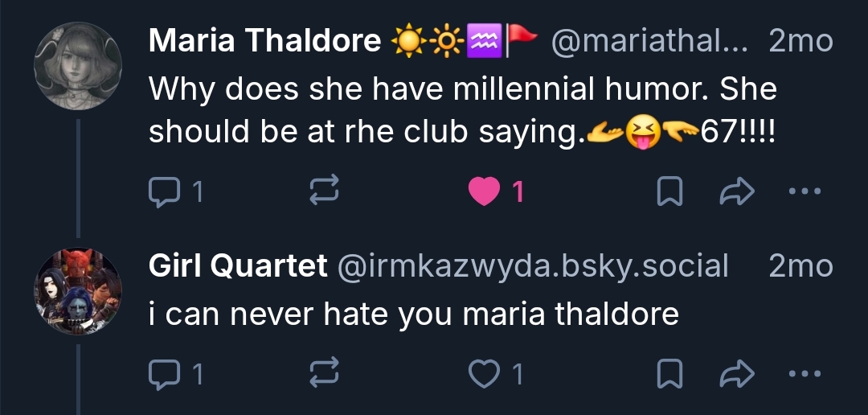Bookmark Girl Quartet's reply
This screenshot has height=415, width=868.
pyautogui.click(x=669, y=372)
